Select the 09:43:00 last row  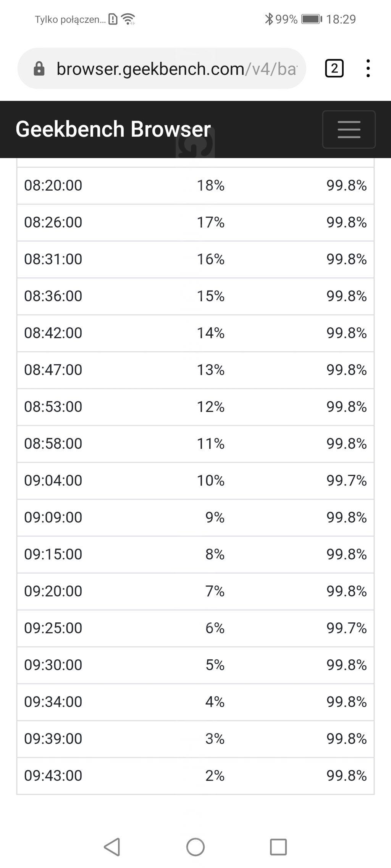coord(195,775)
